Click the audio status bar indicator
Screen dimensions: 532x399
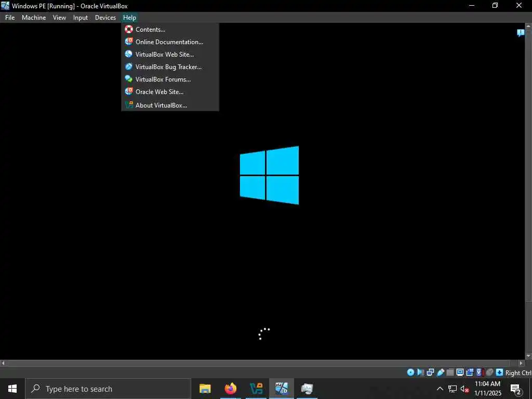click(420, 373)
